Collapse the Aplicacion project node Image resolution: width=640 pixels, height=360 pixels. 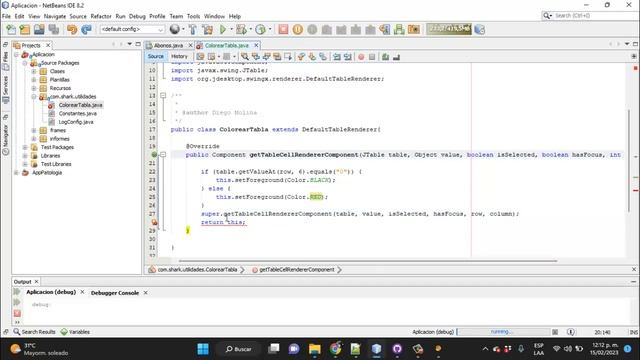click(x=17, y=54)
